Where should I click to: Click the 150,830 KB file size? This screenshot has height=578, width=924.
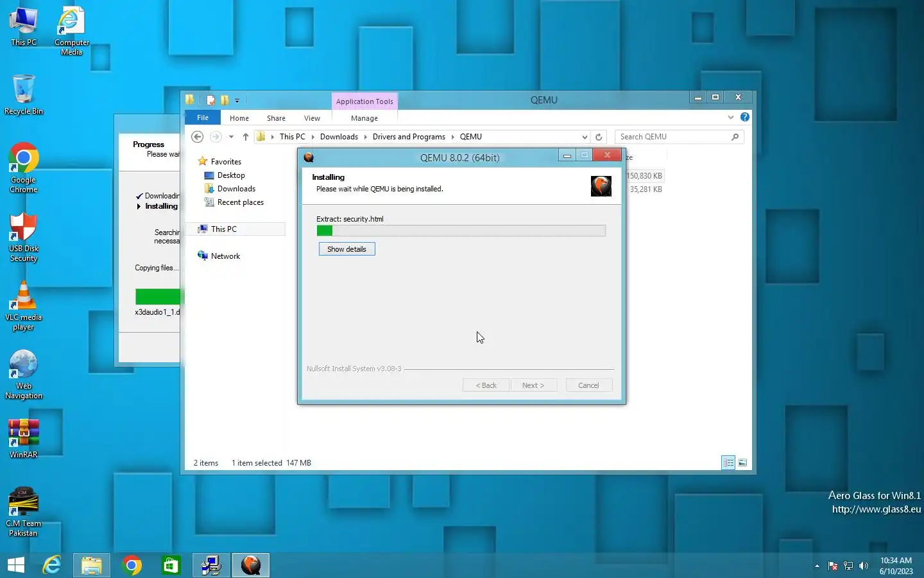pos(644,176)
